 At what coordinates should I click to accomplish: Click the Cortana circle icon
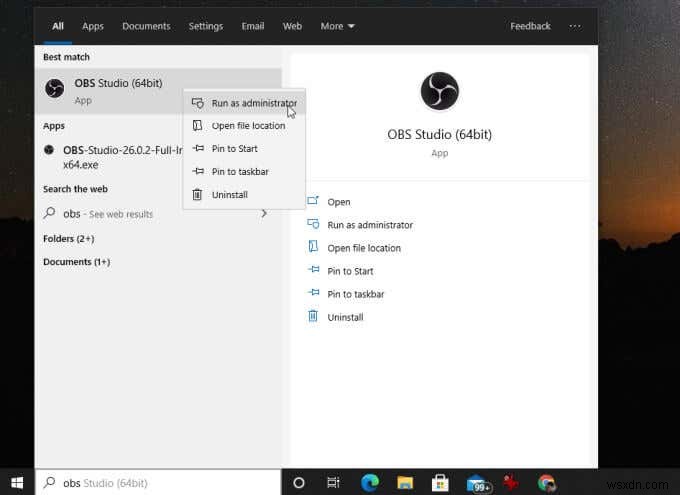(298, 482)
